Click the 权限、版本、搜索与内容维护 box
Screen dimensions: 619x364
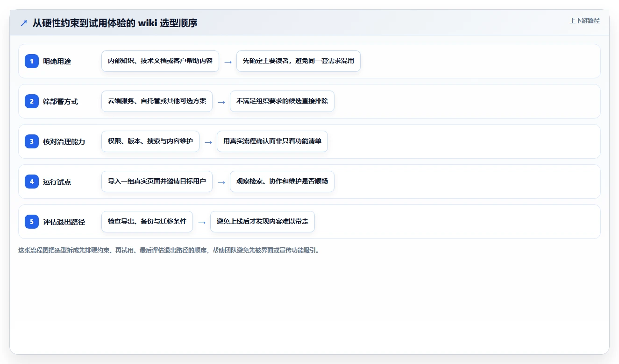(x=150, y=141)
